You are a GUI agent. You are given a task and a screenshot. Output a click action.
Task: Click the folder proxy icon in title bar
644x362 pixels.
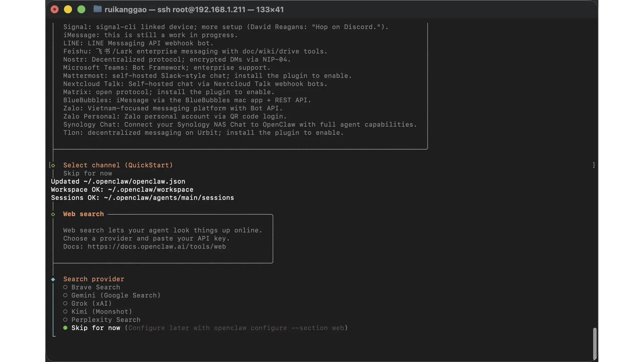pos(97,9)
